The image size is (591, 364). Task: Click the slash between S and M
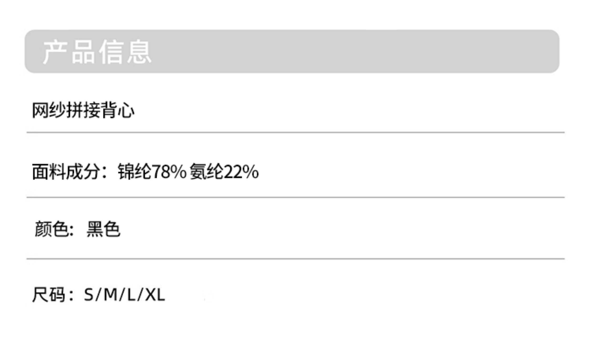click(98, 294)
